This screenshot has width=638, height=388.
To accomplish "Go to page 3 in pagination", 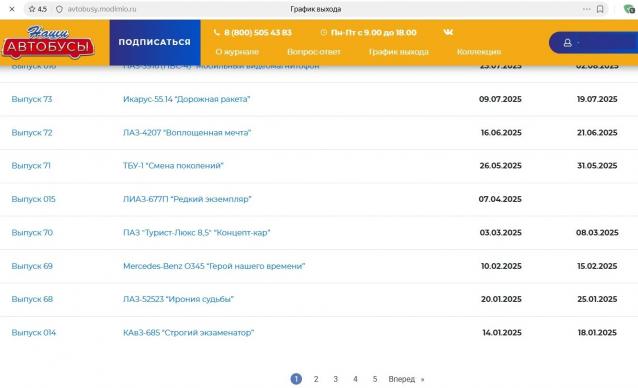I will pyautogui.click(x=336, y=379).
